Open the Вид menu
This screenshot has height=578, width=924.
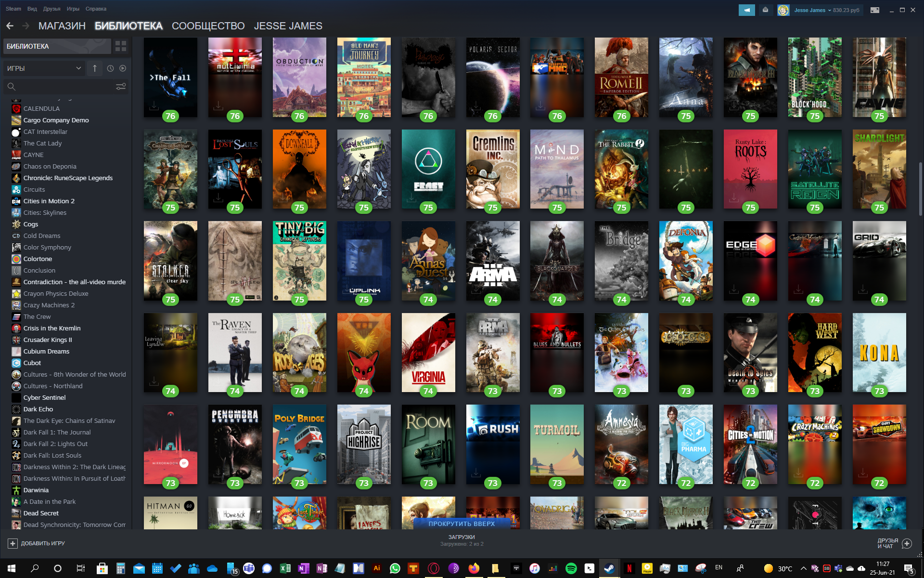[x=32, y=9]
